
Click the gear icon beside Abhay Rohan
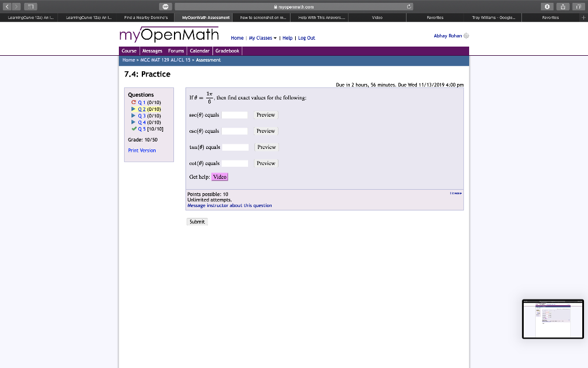[466, 36]
